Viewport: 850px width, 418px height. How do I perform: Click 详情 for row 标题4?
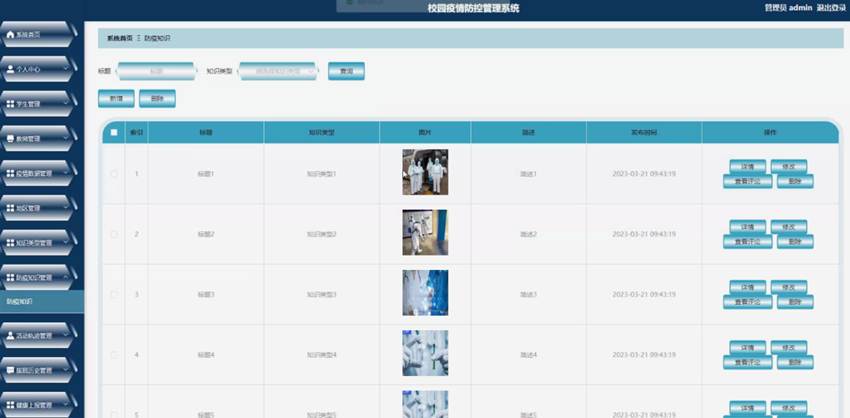click(x=748, y=347)
